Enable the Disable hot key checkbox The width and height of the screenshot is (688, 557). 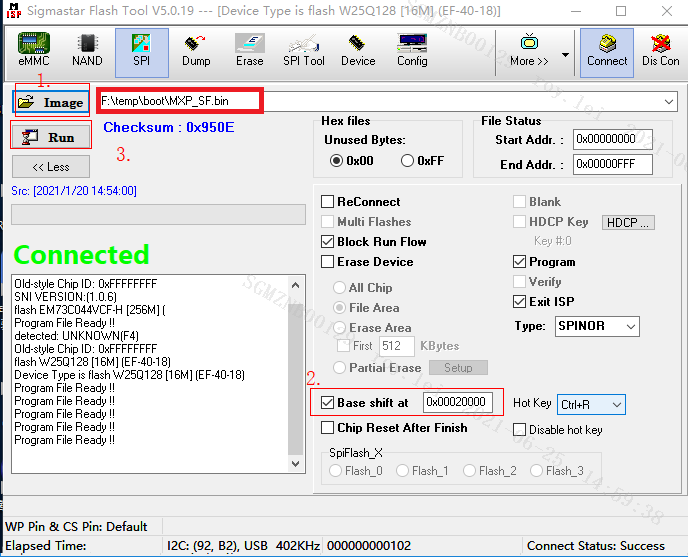coord(520,429)
